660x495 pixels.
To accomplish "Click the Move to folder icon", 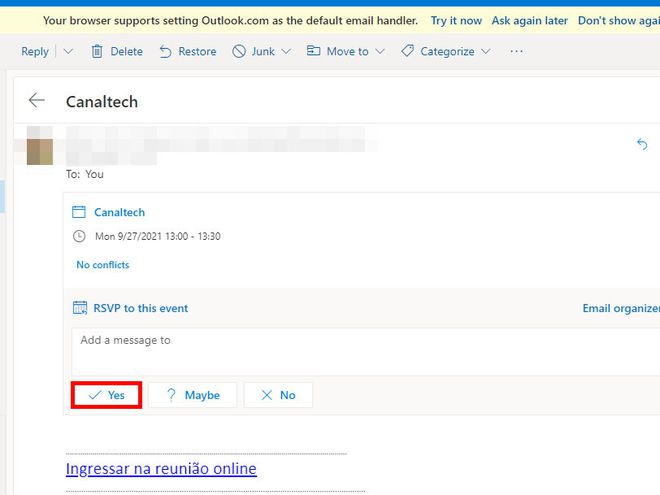I will (x=313, y=51).
